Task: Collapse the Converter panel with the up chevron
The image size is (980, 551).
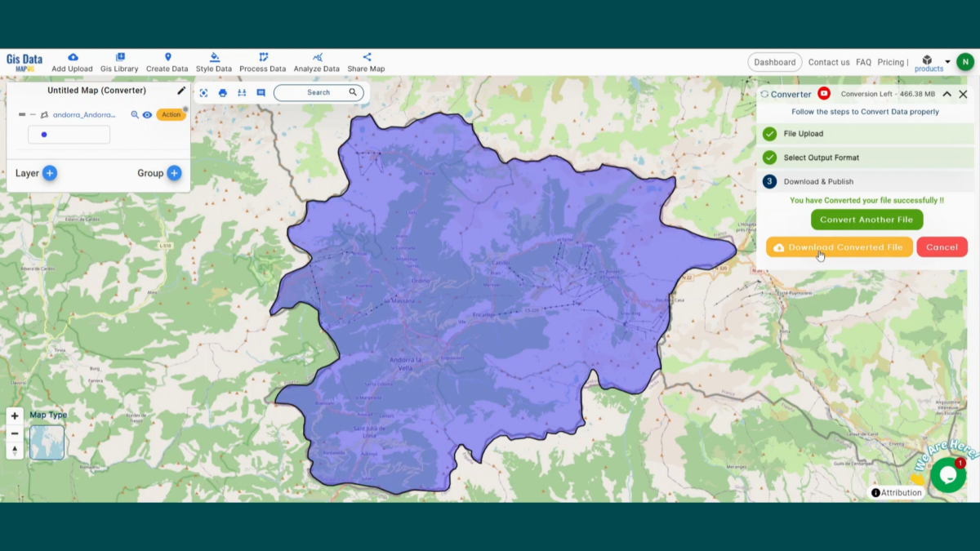Action: click(947, 94)
